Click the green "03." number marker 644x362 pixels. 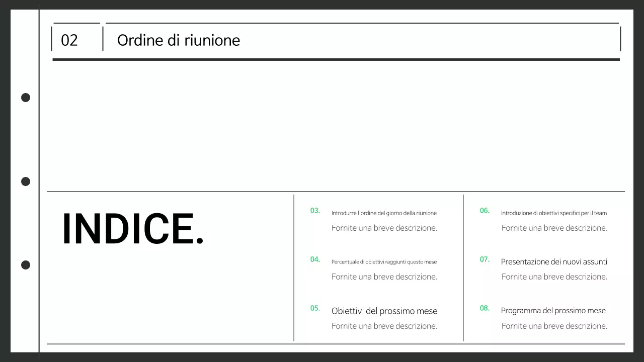click(x=315, y=211)
